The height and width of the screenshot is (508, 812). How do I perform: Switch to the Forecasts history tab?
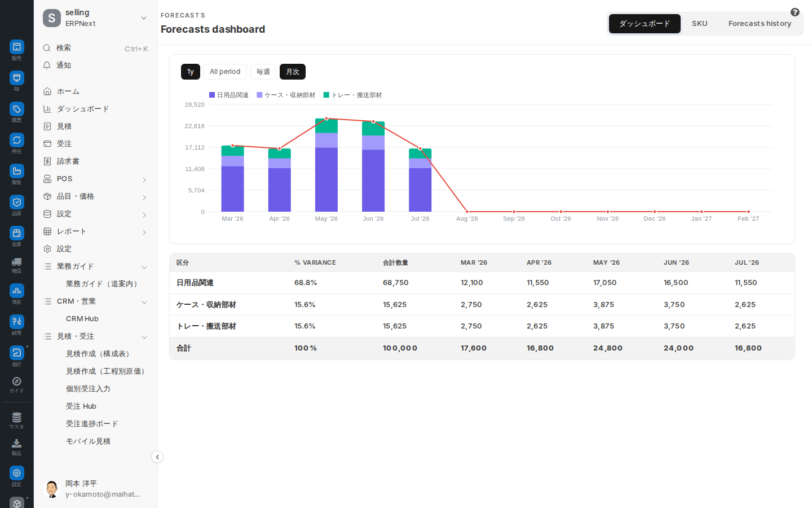(x=760, y=24)
